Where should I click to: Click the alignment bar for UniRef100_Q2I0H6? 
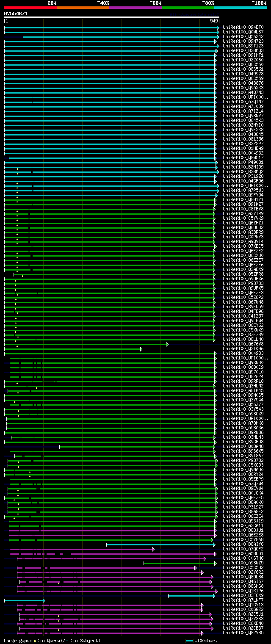73,349
